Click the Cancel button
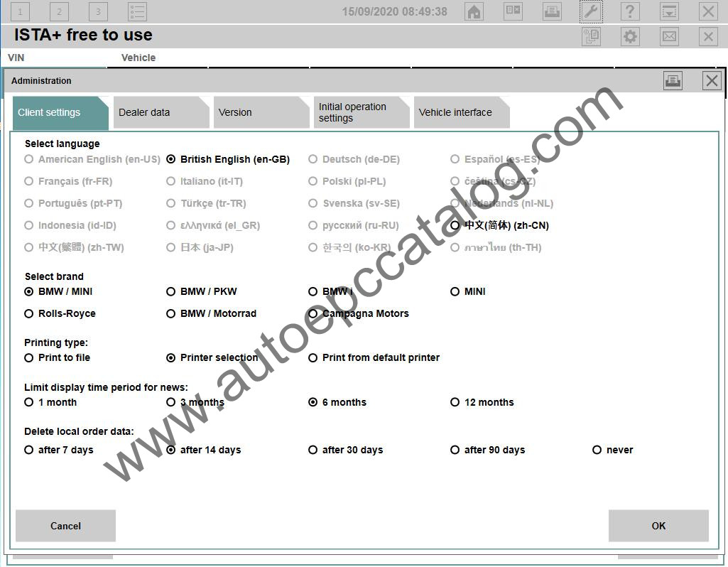 (x=65, y=526)
